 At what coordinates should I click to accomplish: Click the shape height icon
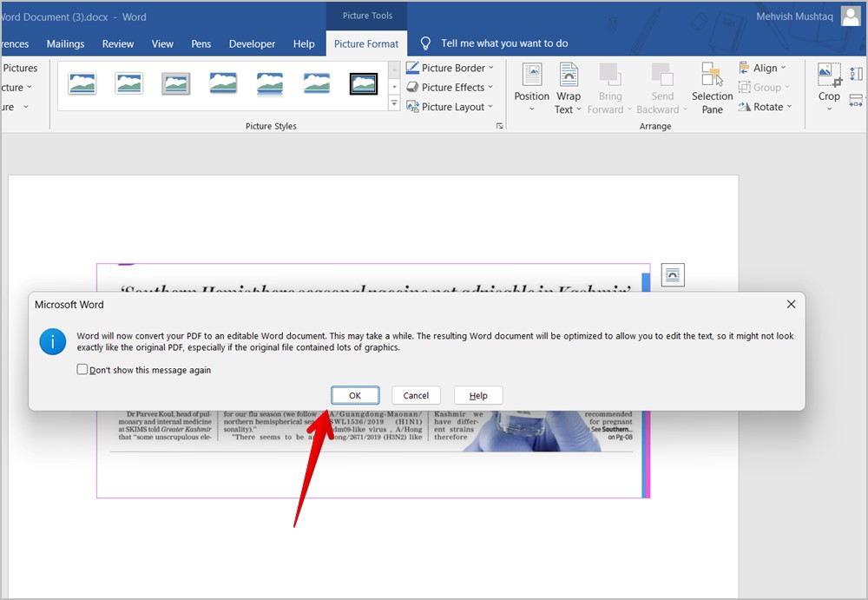(x=857, y=73)
